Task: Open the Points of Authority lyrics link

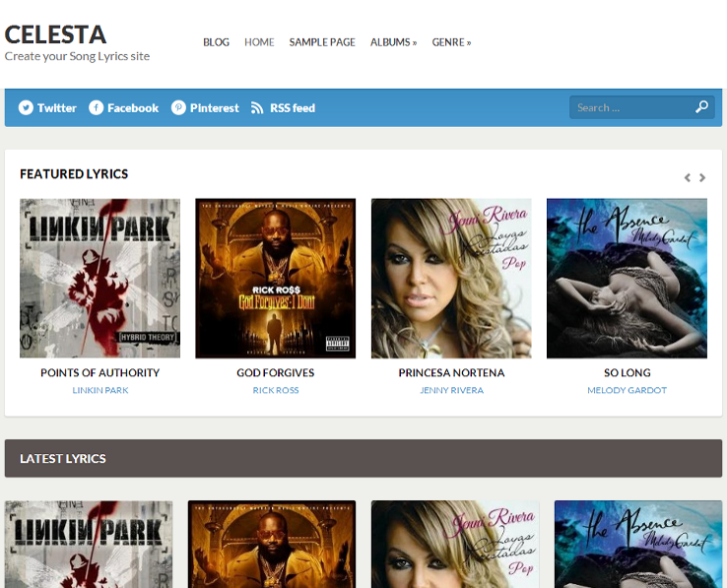Action: tap(99, 373)
